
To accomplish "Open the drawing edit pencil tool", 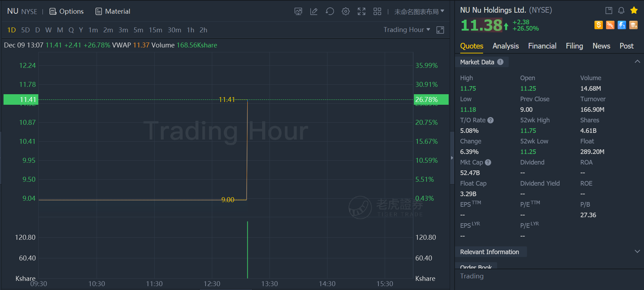I will (x=314, y=12).
